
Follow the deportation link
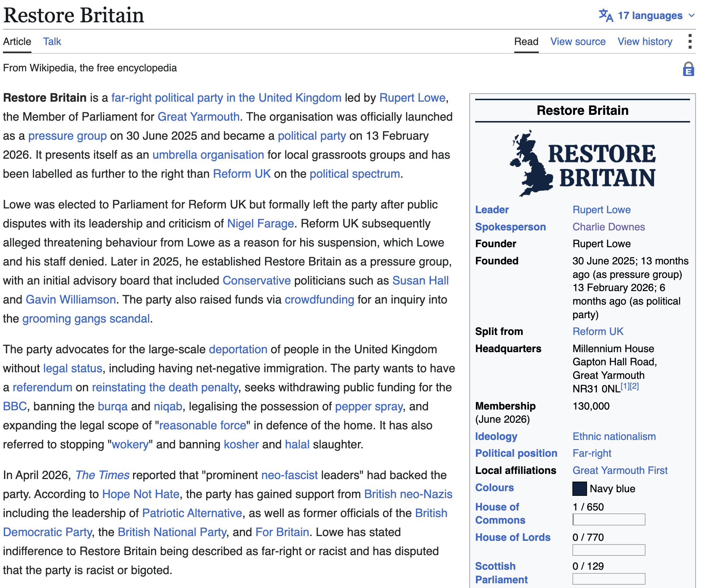pos(238,349)
